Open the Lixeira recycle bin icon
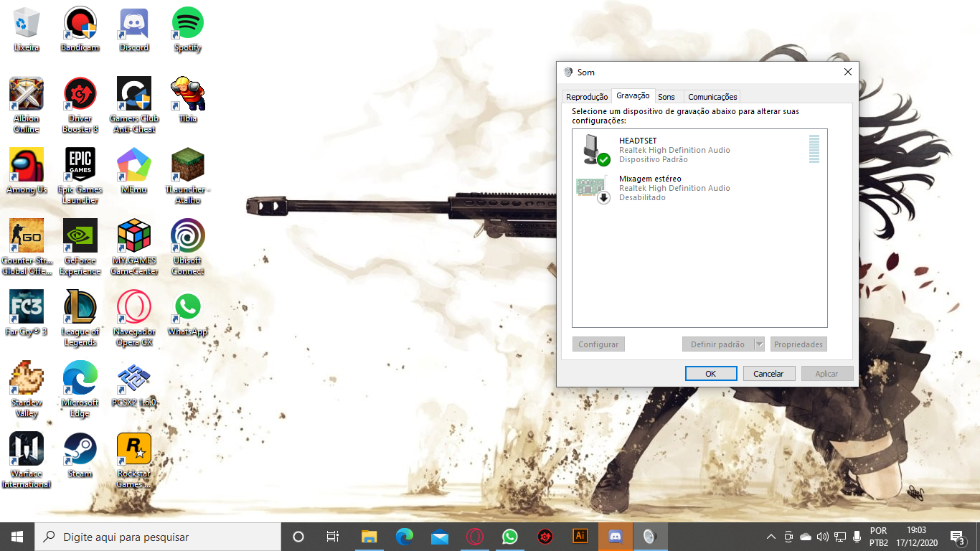The height and width of the screenshot is (551, 980). 27,29
